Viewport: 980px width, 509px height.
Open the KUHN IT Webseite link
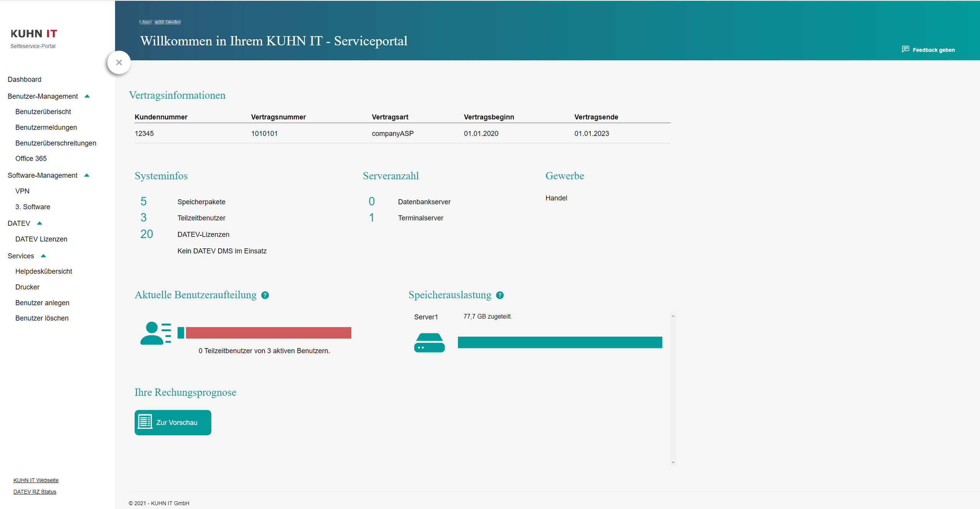coord(36,480)
